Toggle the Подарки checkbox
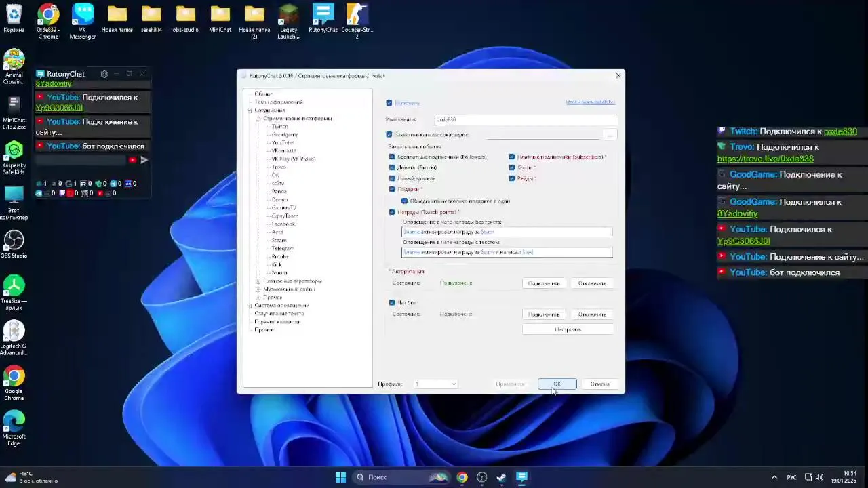The height and width of the screenshot is (488, 868). (x=391, y=190)
